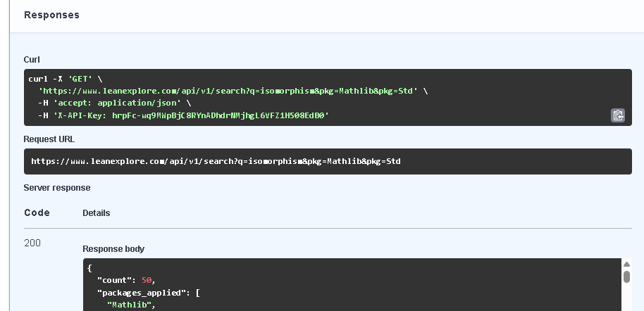Click the Response body label

coord(113,249)
